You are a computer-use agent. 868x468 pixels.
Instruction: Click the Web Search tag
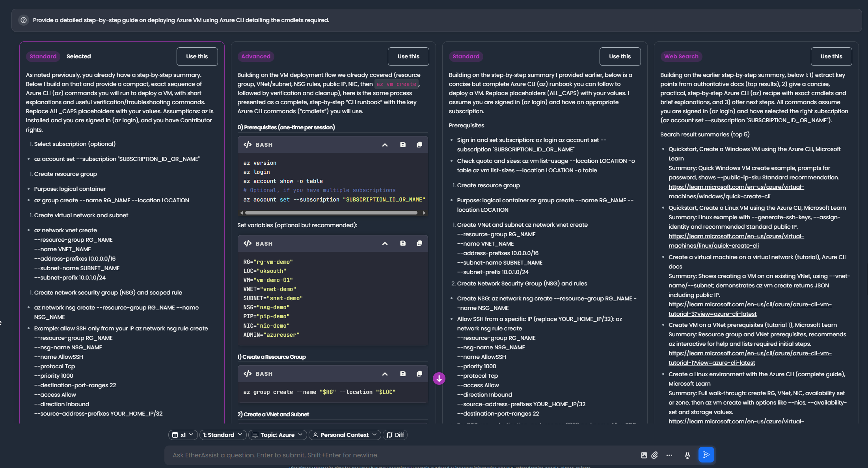coord(681,56)
